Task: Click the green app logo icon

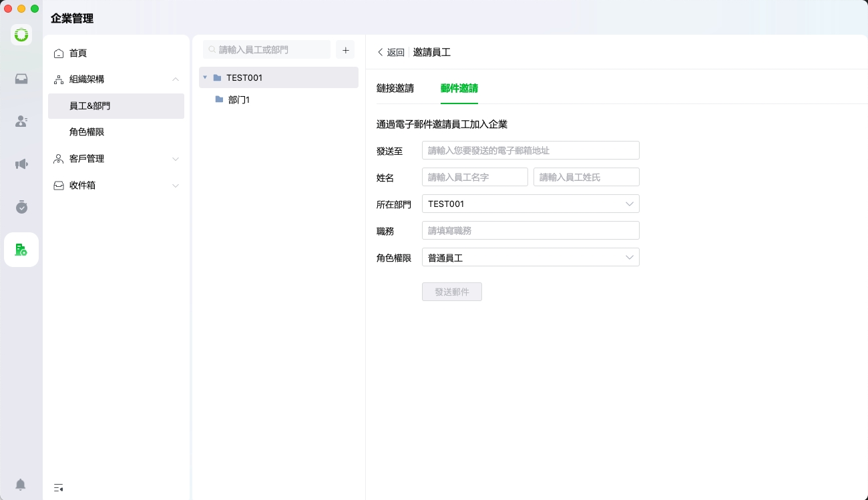Action: tap(21, 35)
